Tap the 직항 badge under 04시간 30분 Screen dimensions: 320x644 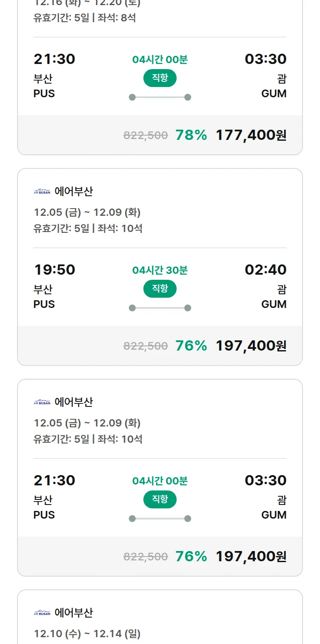[160, 289]
